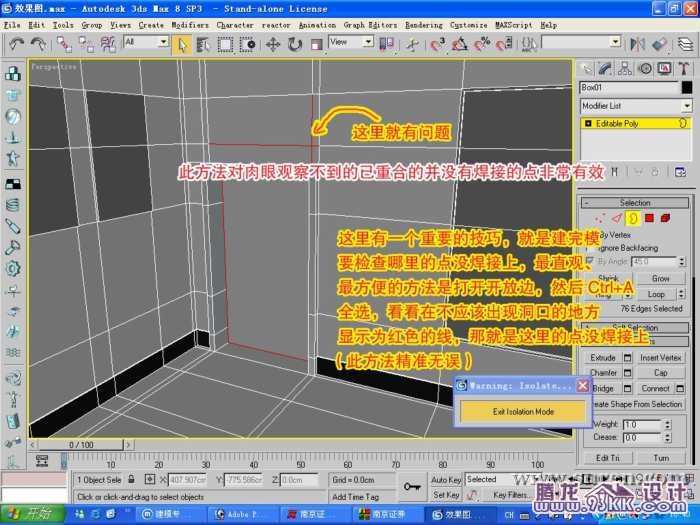Switch to the Display command panel tab

[664, 69]
